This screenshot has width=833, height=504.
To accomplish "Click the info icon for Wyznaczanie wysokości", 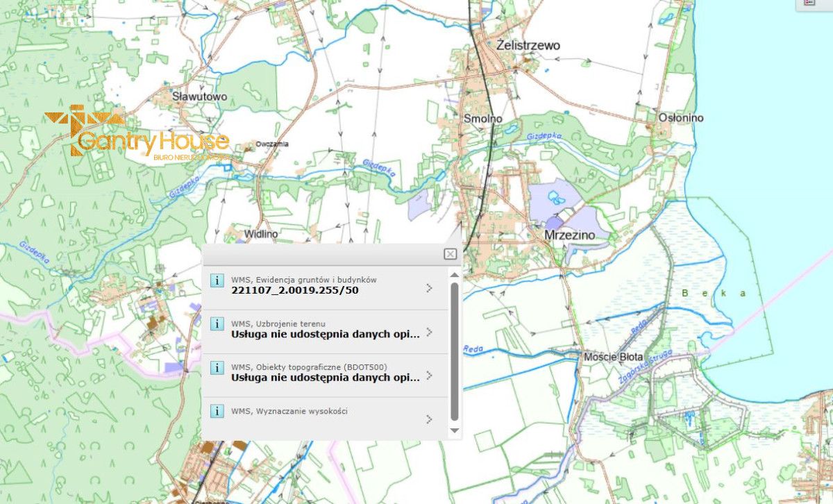I will (218, 410).
